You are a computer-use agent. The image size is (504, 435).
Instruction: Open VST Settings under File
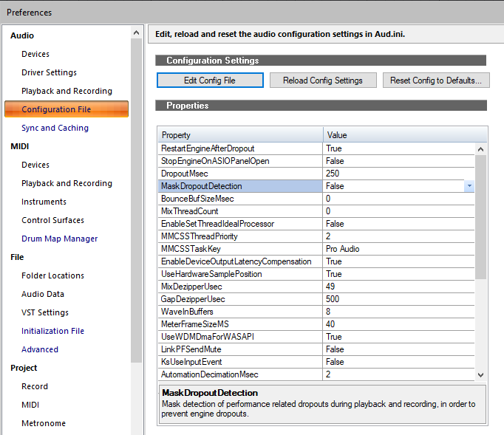point(45,312)
